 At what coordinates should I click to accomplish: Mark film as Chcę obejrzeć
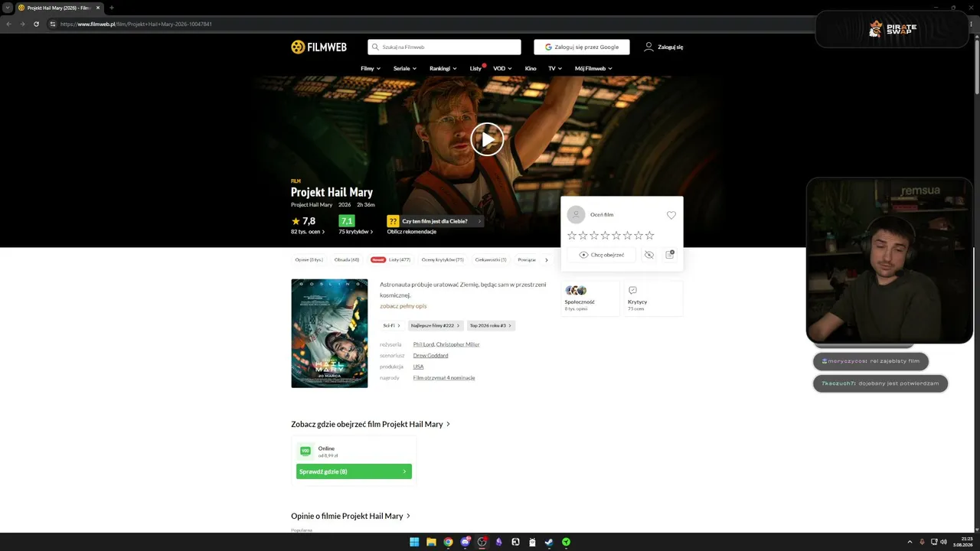pyautogui.click(x=602, y=255)
